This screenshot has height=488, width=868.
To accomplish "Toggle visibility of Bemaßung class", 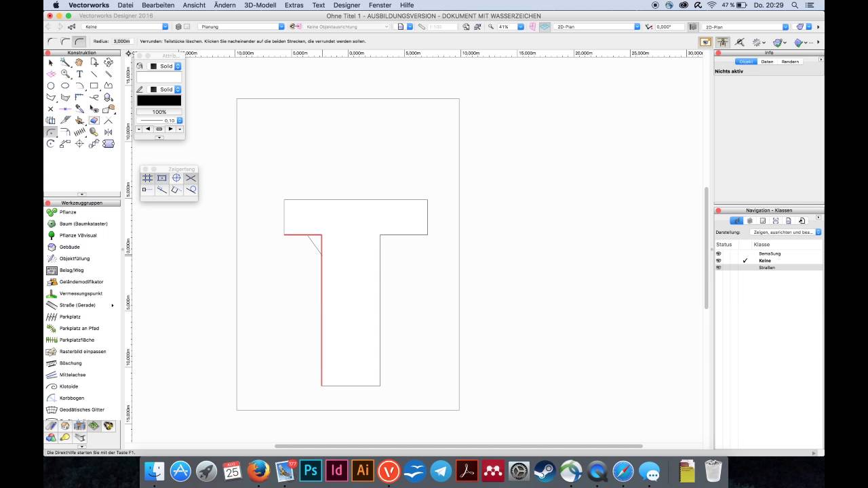I will 719,253.
